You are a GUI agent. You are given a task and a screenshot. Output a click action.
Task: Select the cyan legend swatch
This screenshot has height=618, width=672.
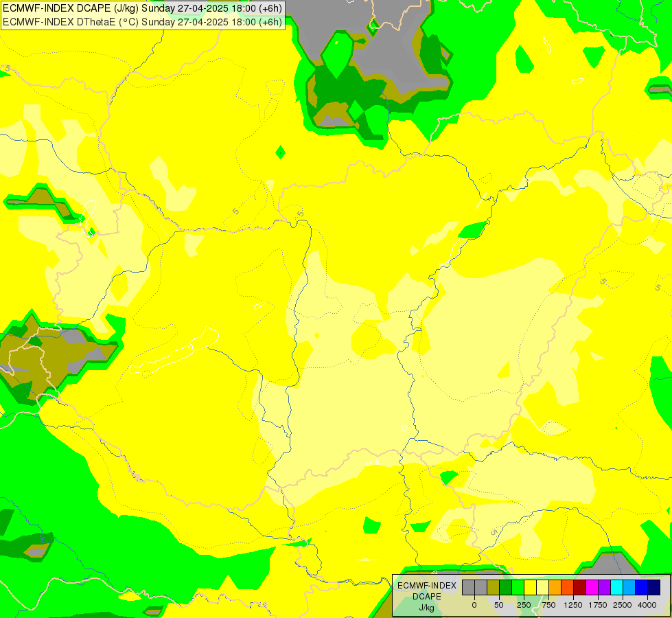click(616, 587)
